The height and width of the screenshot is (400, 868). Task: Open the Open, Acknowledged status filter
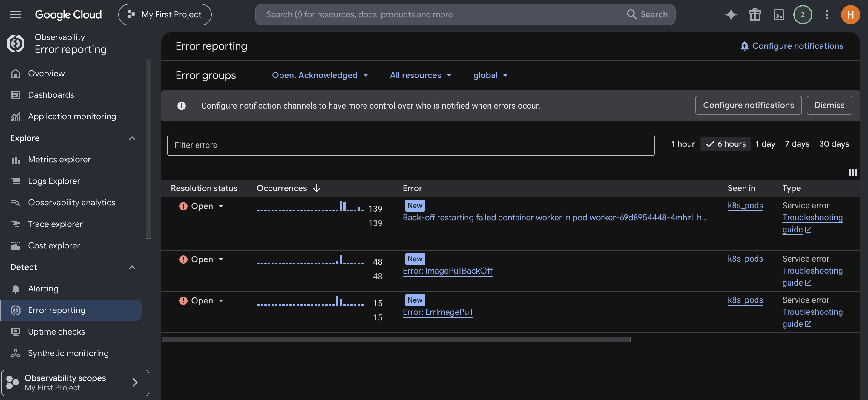[320, 75]
